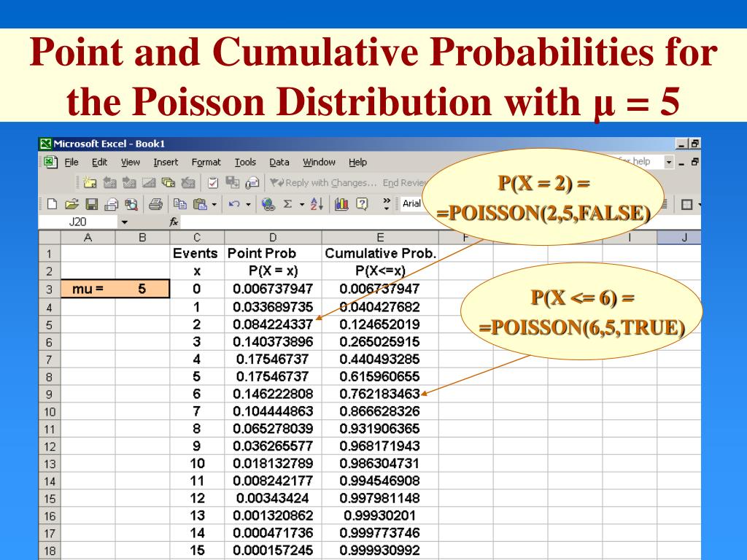
Task: Open the Format menu
Action: tap(206, 163)
